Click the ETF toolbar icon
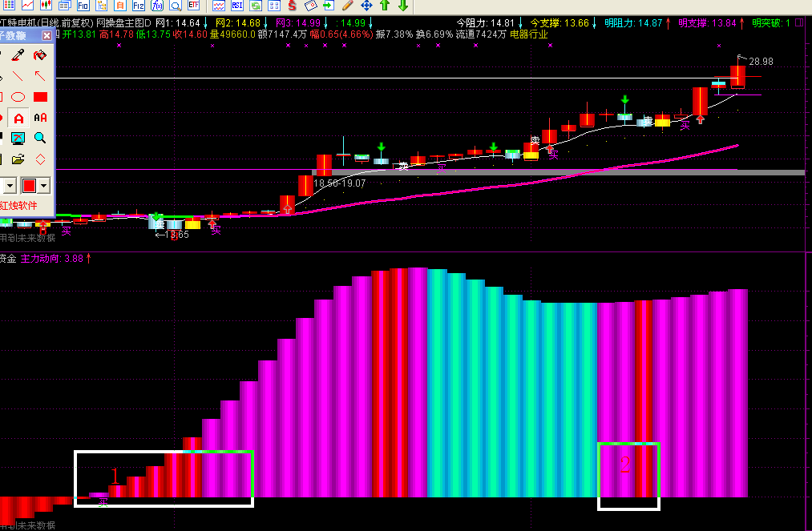 coord(194,6)
